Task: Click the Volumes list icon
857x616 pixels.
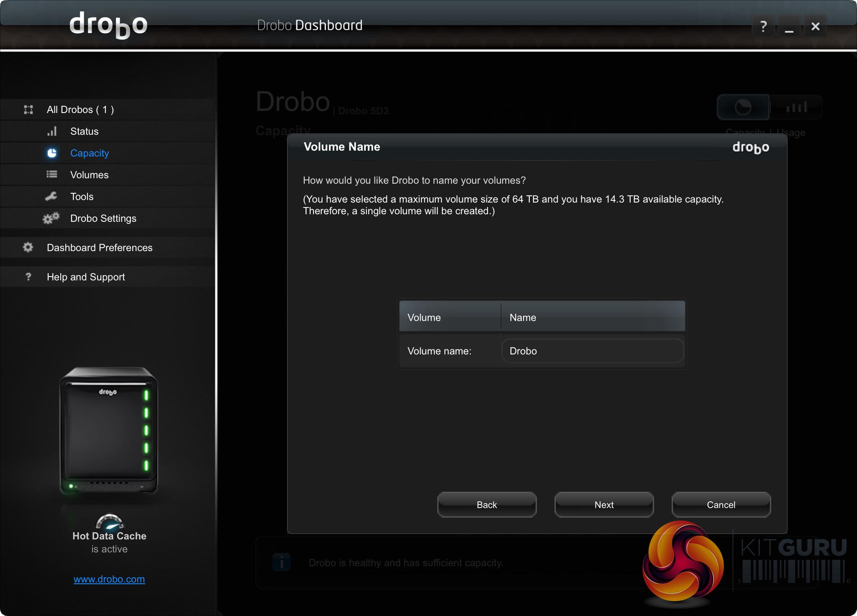Action: click(51, 175)
